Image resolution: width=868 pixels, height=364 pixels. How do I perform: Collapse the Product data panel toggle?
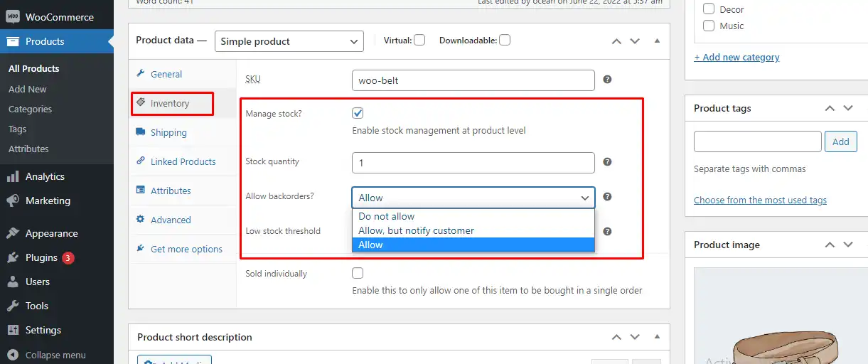click(657, 41)
